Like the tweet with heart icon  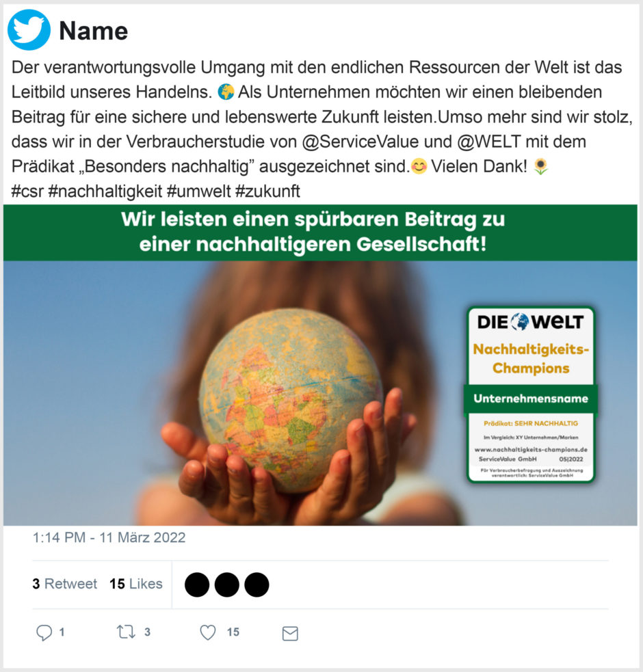pos(208,632)
